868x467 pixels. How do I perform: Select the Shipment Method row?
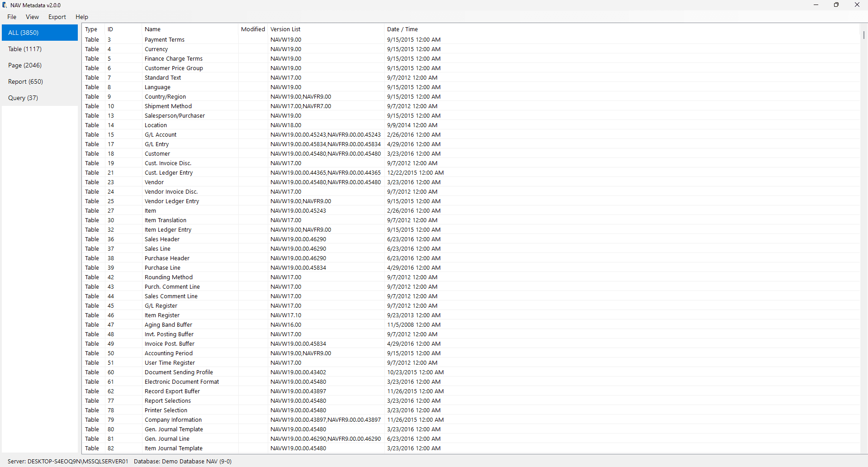[x=471, y=106]
